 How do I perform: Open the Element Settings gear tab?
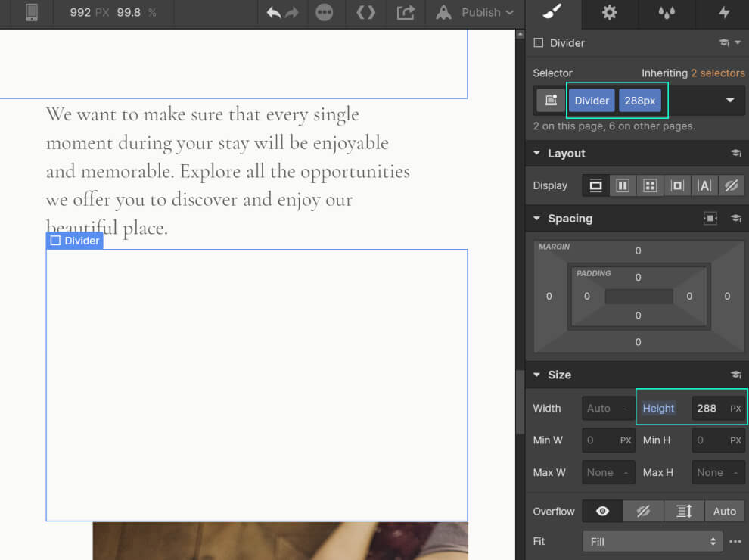[x=609, y=13]
